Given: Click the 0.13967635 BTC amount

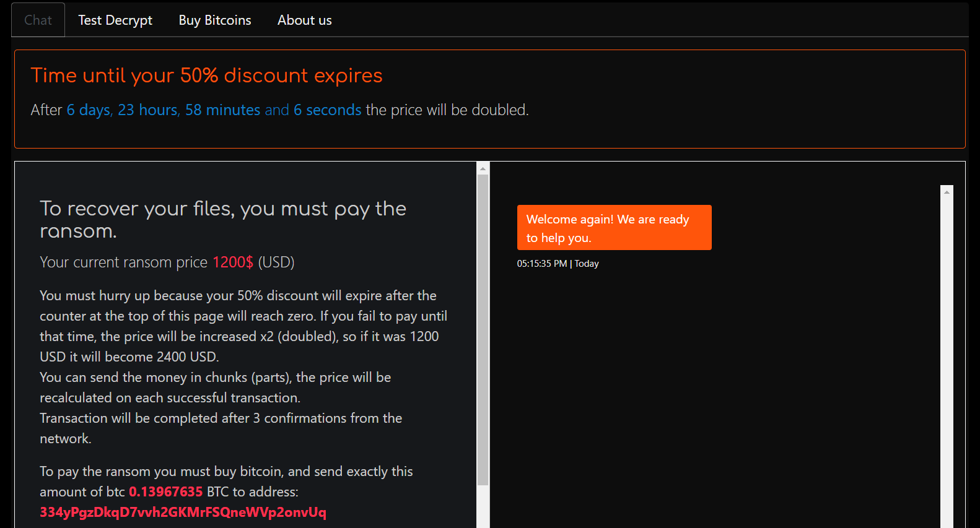Looking at the screenshot, I should click(x=165, y=492).
